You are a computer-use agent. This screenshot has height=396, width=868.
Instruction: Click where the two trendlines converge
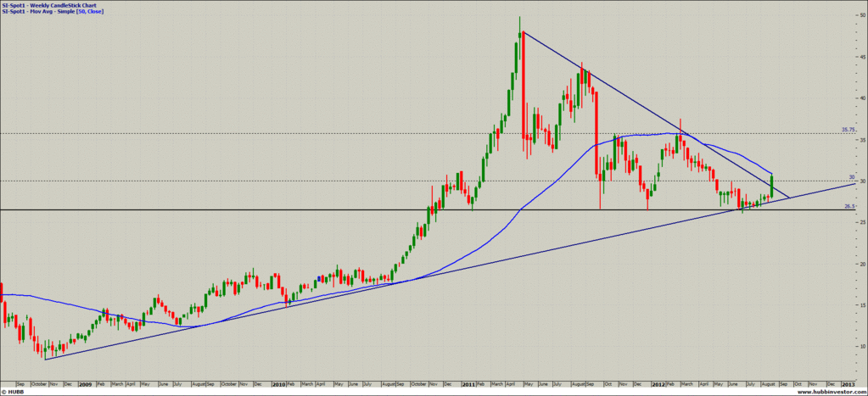point(789,198)
